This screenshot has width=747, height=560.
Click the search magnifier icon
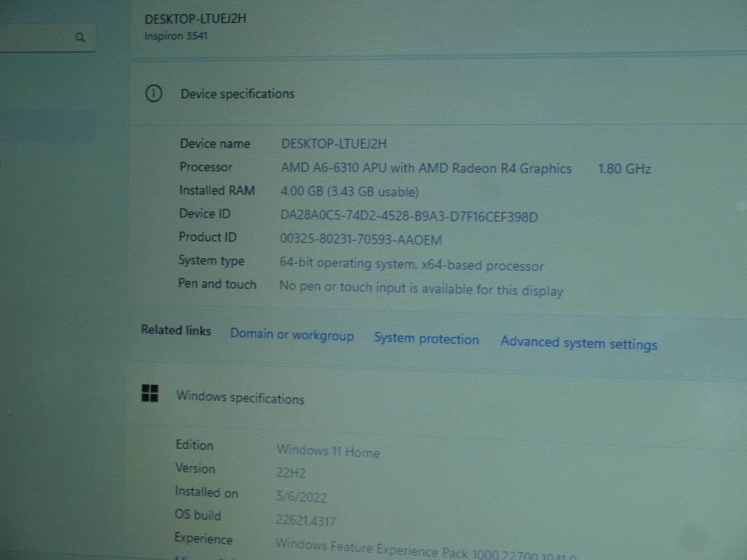(80, 37)
